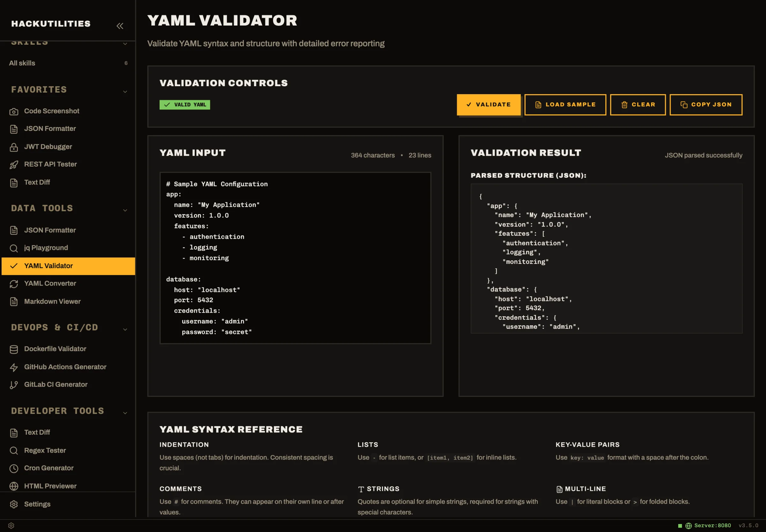Click the REST API Tester rocket icon
Image resolution: width=766 pixels, height=532 pixels.
click(14, 165)
